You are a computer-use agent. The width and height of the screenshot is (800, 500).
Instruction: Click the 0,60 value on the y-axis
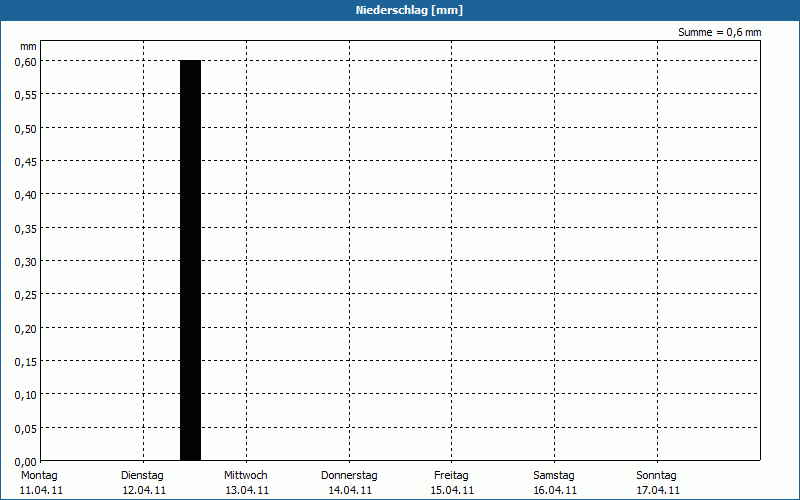click(x=25, y=61)
